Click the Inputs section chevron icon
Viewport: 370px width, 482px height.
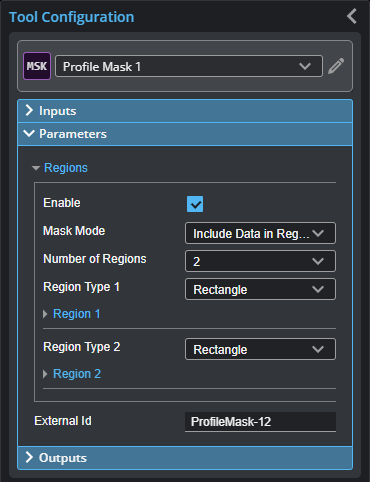[x=29, y=110]
